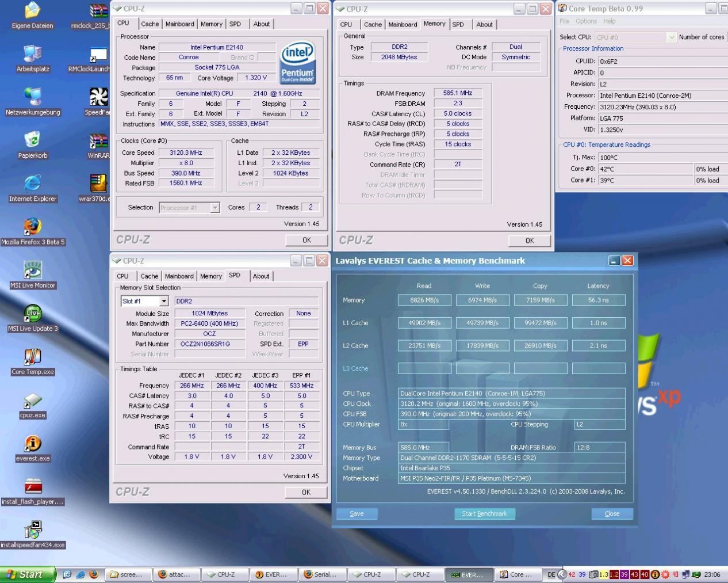
Task: Switch to Cache tab in top-left CPU-Z
Action: coord(150,24)
